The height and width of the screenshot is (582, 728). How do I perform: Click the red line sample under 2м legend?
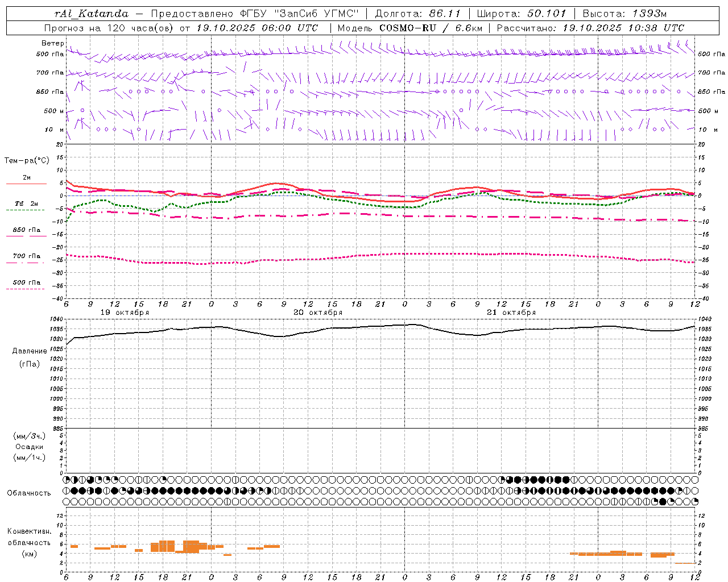pyautogui.click(x=26, y=184)
